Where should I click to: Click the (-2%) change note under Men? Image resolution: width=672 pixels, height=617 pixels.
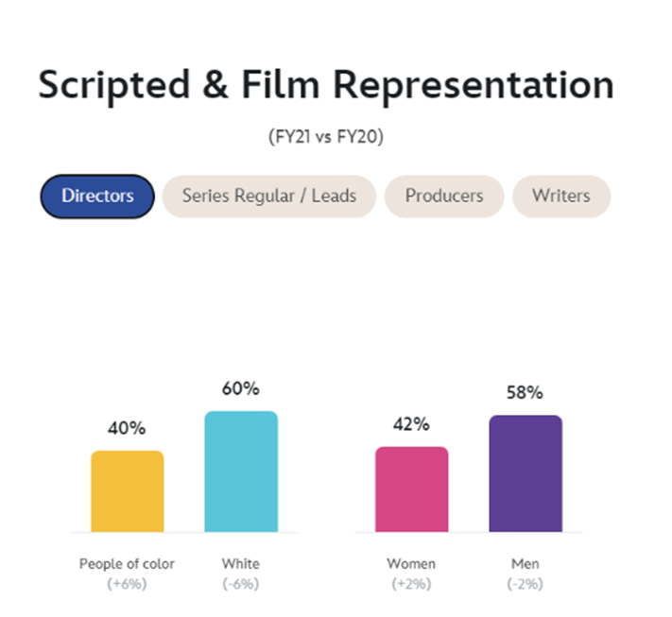tap(525, 584)
